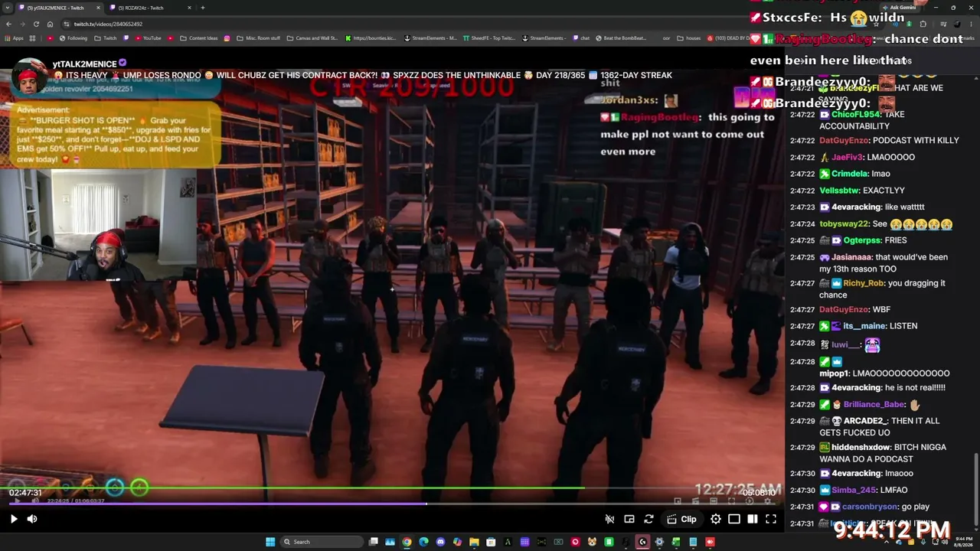This screenshot has width=980, height=551.
Task: Open the Following bookmark
Action: tap(73, 38)
